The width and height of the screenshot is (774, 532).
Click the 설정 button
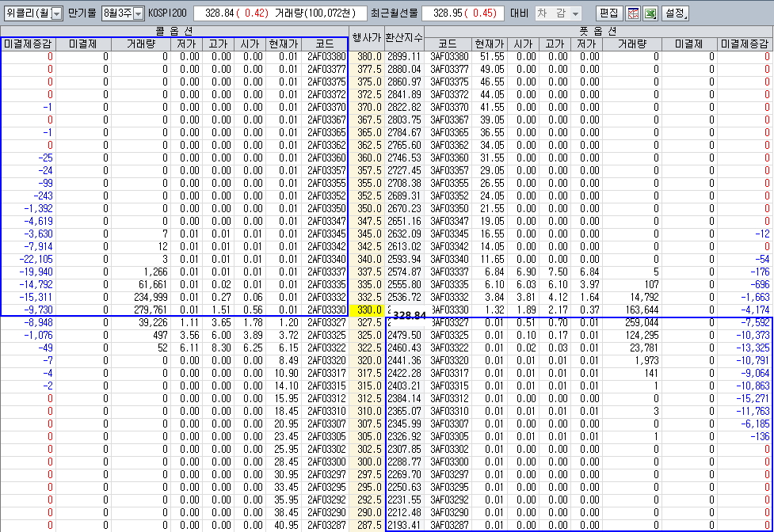(676, 13)
